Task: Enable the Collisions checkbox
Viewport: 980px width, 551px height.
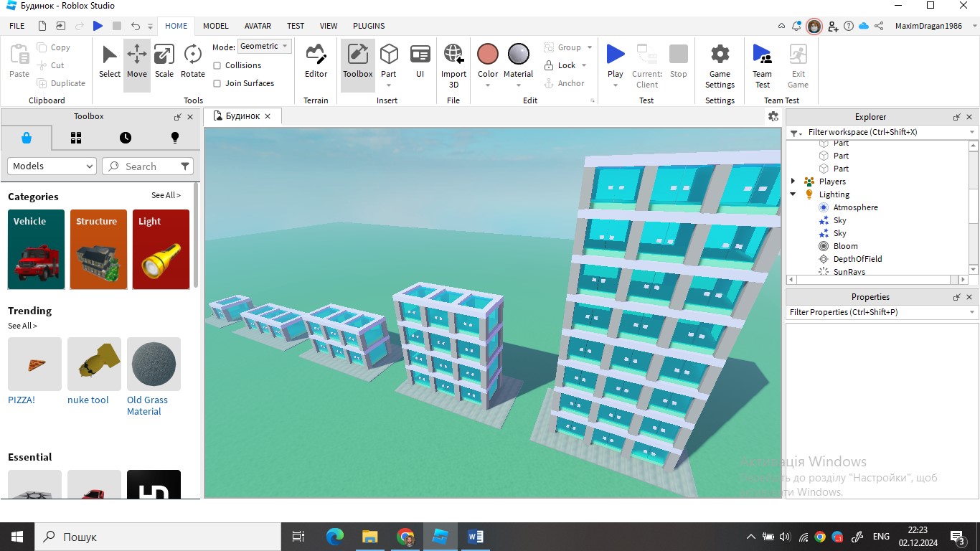Action: [x=217, y=65]
